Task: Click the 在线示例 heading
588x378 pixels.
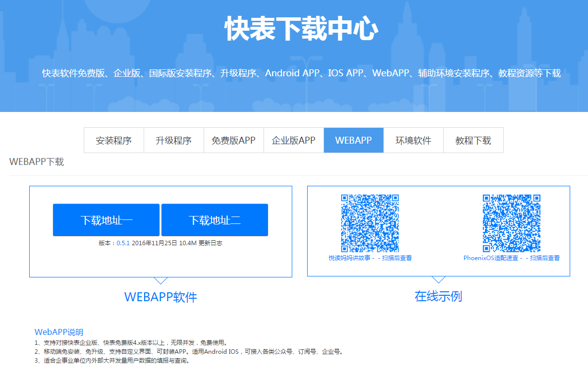Action: (438, 296)
